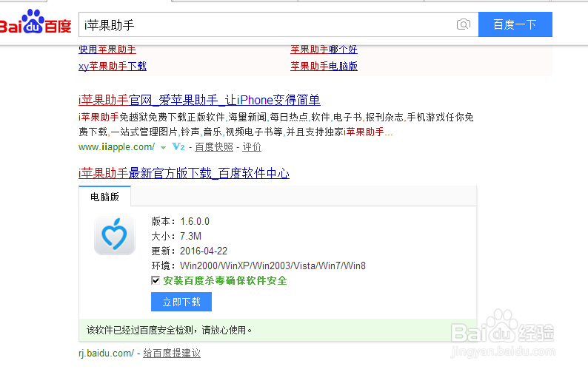Screen dimensions: 588x372
Task: Open the 苹果助手电脑版 related search link
Action: pyautogui.click(x=324, y=67)
